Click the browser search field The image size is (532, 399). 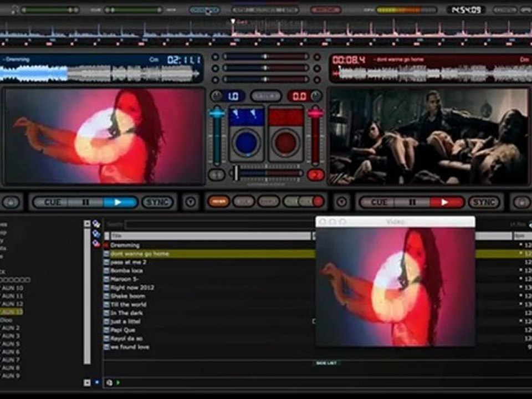[x=220, y=224]
